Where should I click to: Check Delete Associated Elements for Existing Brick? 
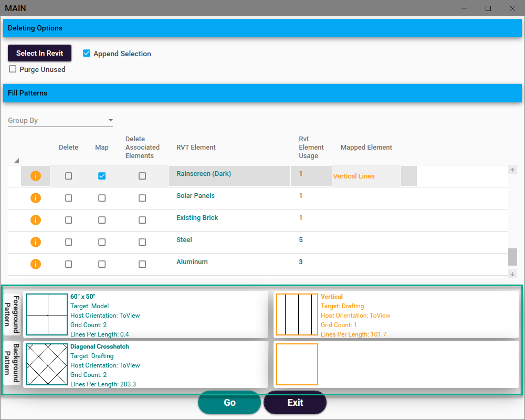pyautogui.click(x=142, y=220)
